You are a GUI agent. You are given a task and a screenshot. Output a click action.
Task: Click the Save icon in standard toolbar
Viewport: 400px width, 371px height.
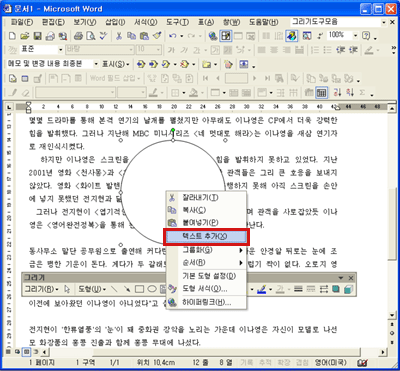click(38, 36)
